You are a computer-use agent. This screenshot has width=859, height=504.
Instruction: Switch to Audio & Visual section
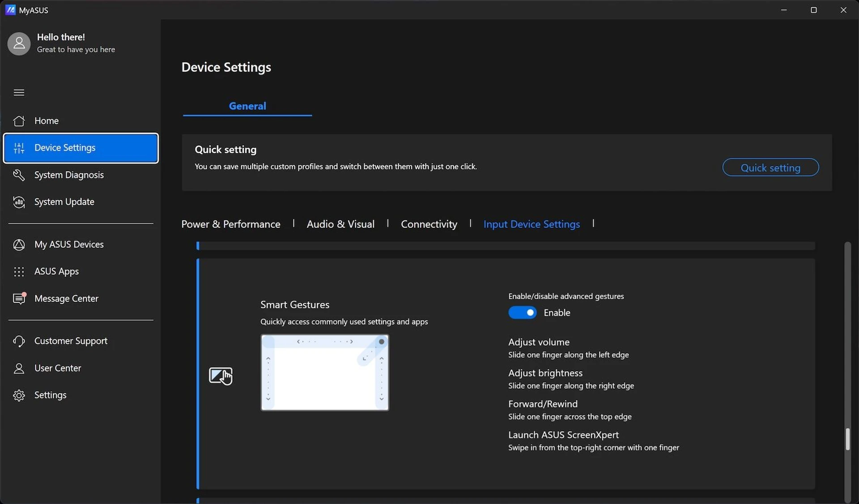pos(340,224)
